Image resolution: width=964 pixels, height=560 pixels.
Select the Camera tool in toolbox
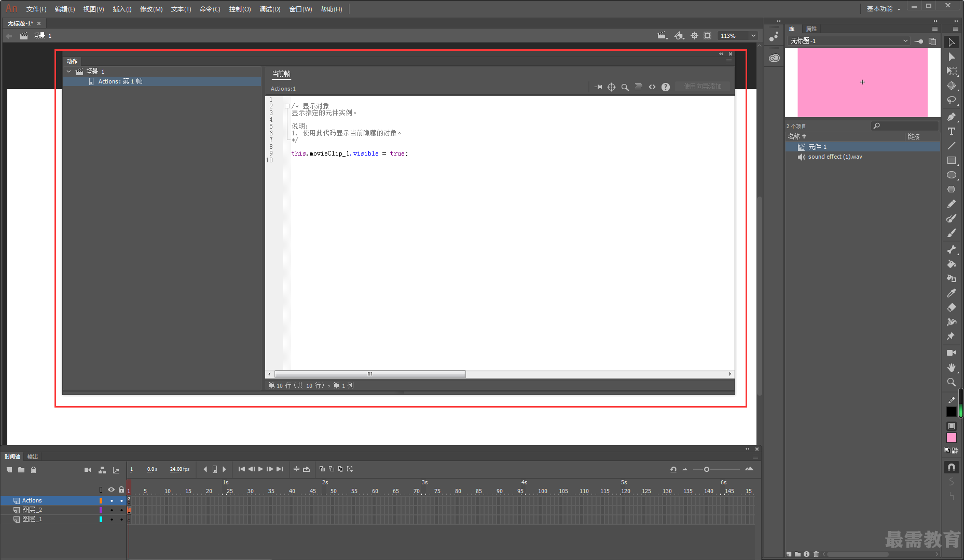952,353
